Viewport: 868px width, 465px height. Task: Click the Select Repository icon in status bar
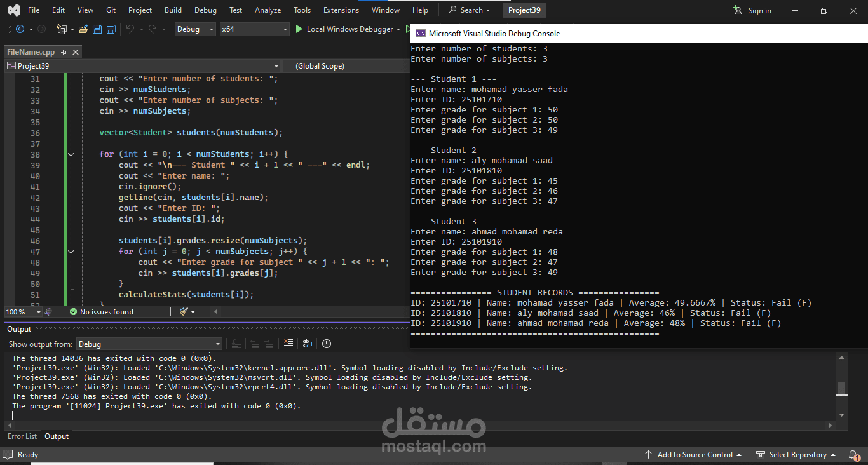pyautogui.click(x=761, y=455)
